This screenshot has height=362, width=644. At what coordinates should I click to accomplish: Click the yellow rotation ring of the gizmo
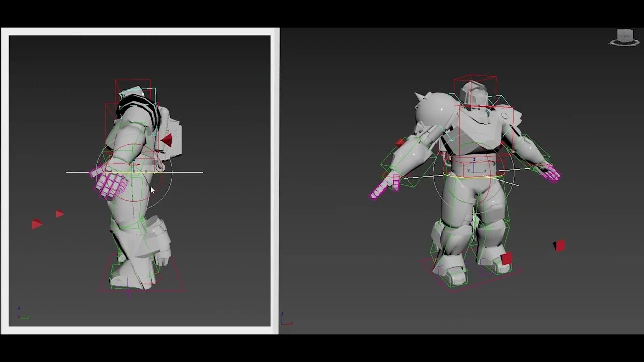468,177
